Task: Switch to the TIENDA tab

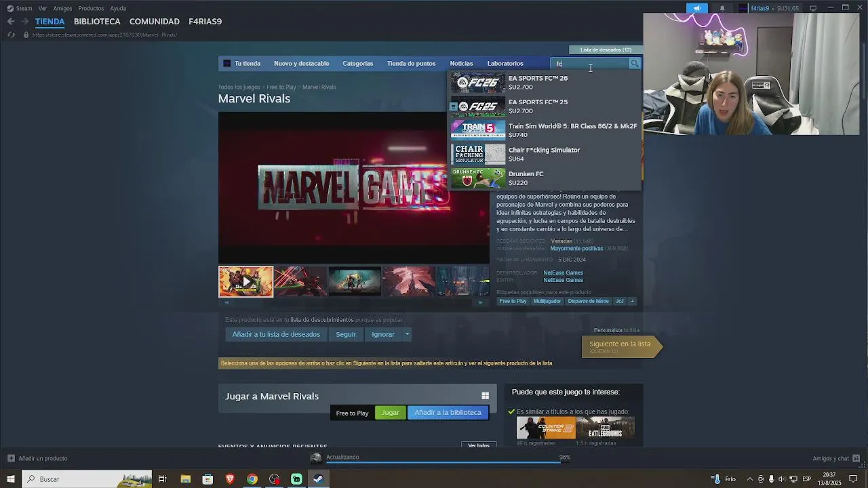Action: click(x=50, y=22)
